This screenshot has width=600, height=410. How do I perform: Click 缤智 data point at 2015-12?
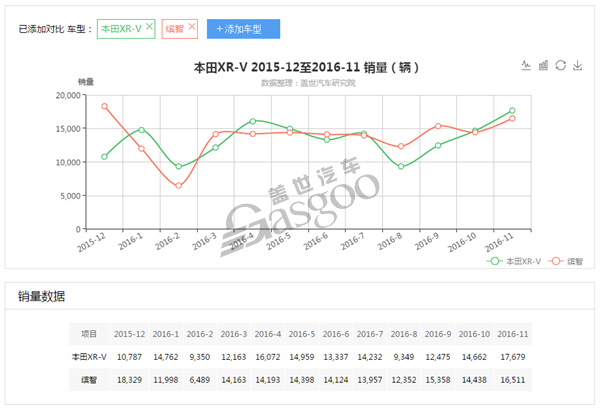pyautogui.click(x=104, y=106)
